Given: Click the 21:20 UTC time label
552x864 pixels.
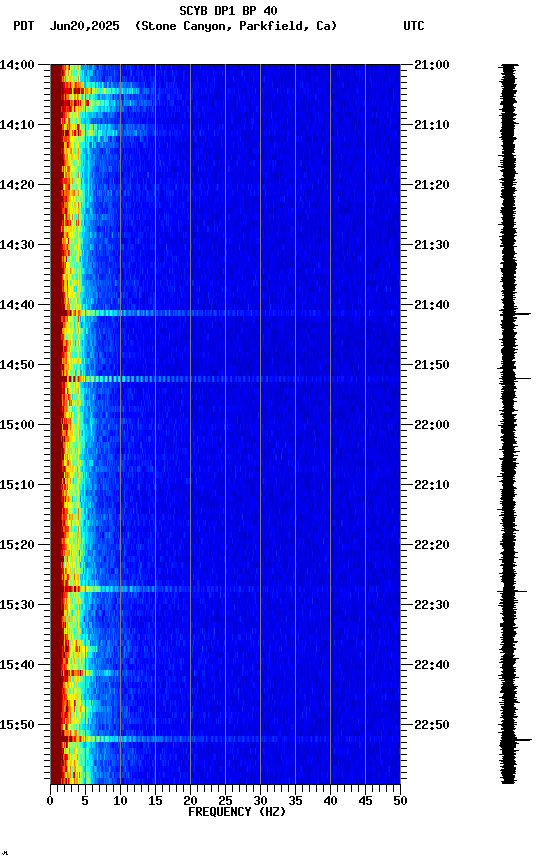Looking at the screenshot, I should 432,185.
